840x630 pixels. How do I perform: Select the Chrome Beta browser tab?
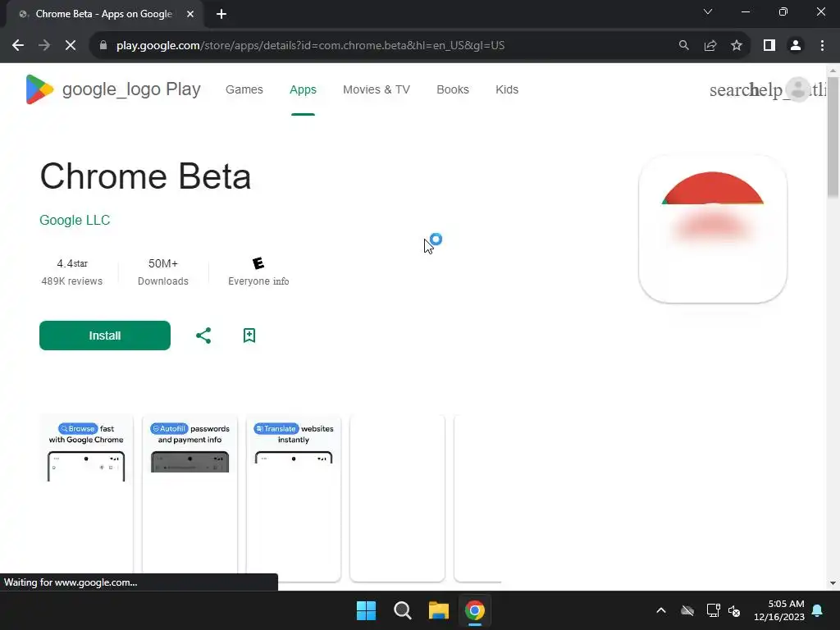[104, 14]
